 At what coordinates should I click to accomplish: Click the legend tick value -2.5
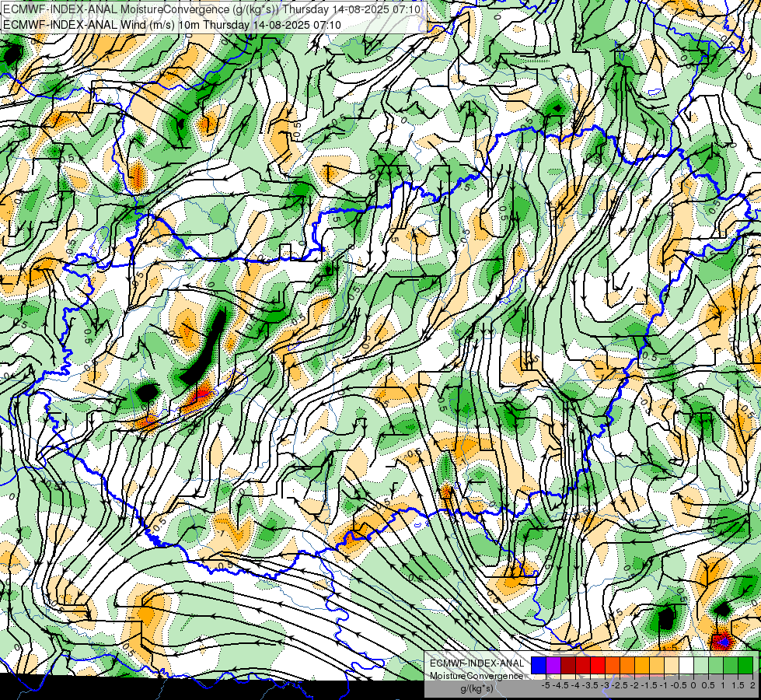tap(620, 685)
